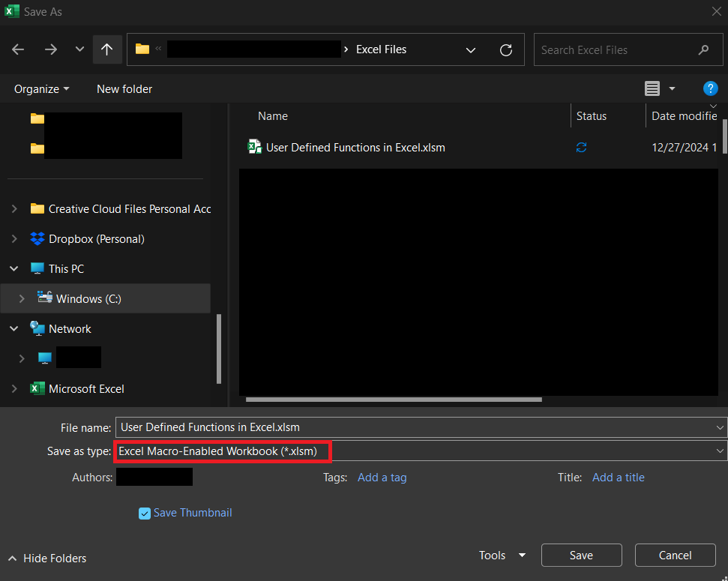Expand the Windows (C:) drive
Viewport: 728px width, 581px height.
[22, 298]
